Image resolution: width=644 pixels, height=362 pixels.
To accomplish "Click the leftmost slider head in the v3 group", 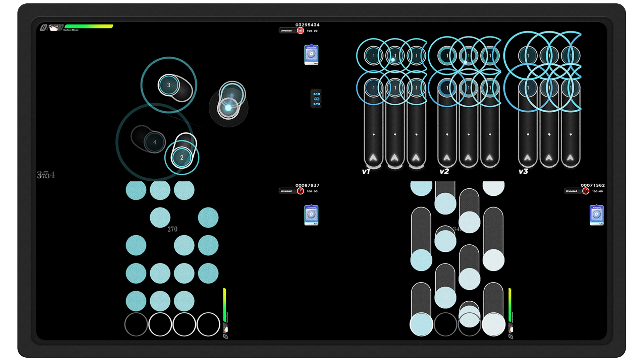I will 528,88.
